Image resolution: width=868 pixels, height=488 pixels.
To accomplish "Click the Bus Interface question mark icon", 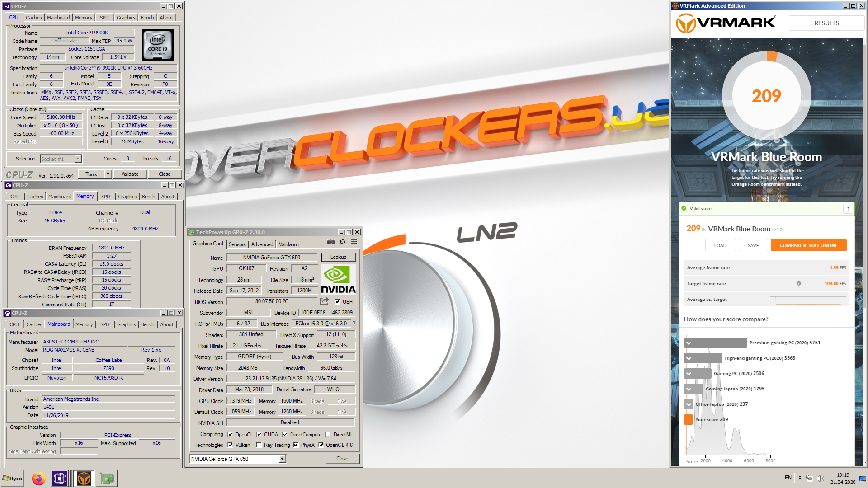I will click(354, 324).
